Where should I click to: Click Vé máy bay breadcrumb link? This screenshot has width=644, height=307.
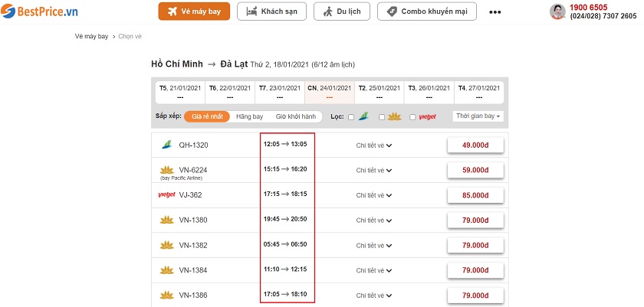[91, 36]
